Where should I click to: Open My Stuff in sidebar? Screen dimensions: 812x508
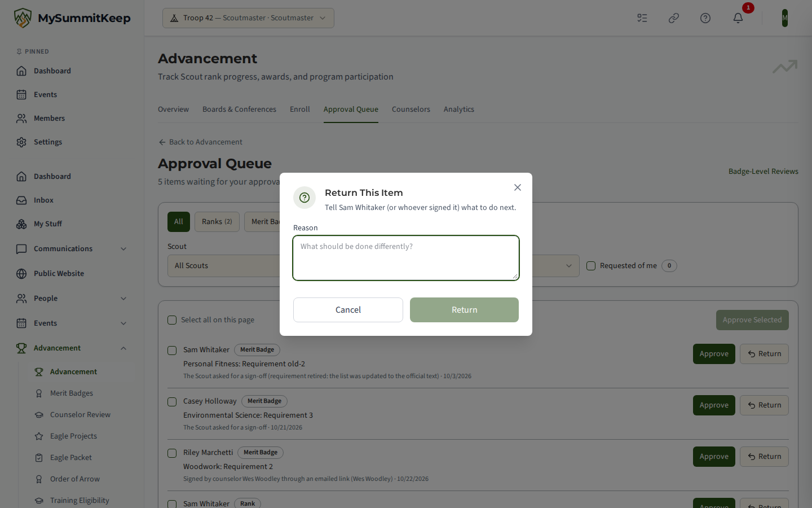tap(72, 224)
